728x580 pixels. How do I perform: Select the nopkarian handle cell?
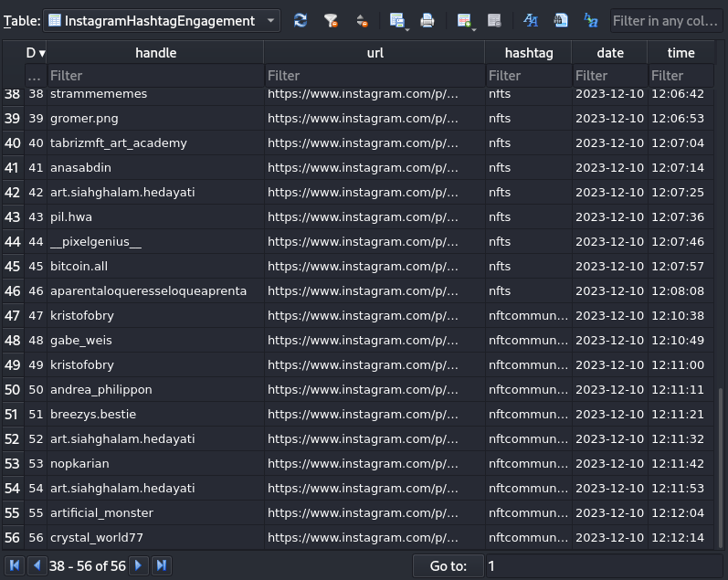[155, 463]
